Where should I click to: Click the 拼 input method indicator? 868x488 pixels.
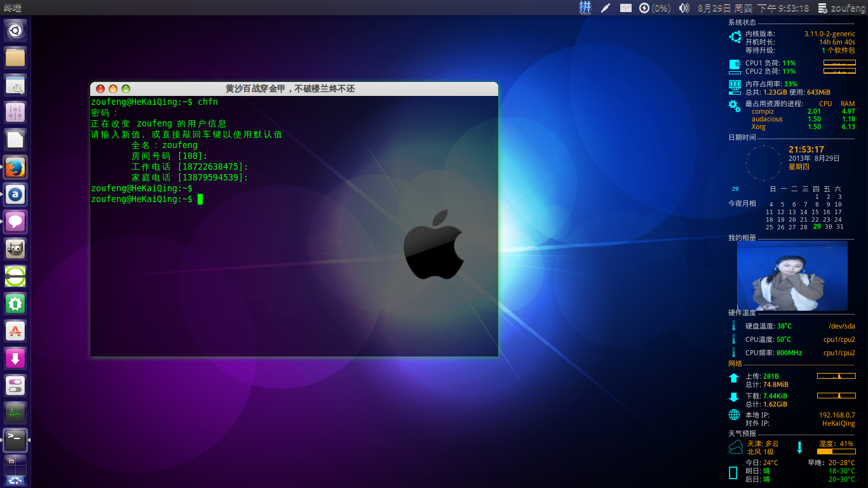tap(585, 8)
